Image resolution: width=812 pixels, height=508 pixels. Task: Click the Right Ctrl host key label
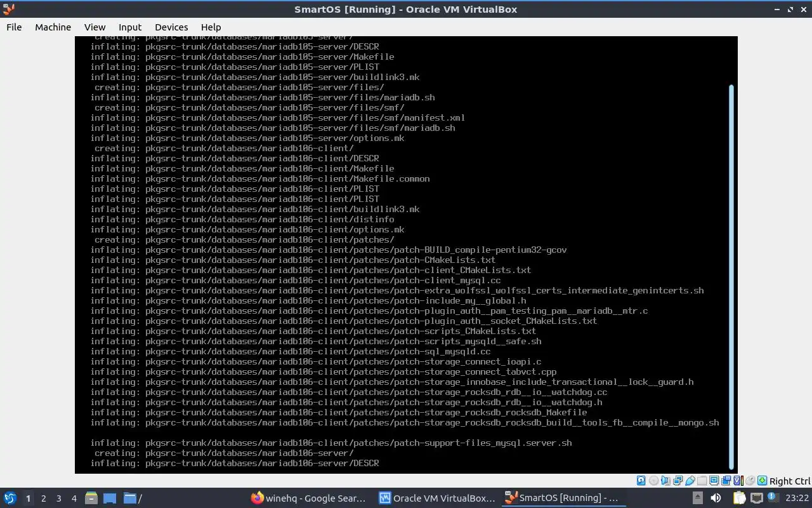[x=790, y=481]
